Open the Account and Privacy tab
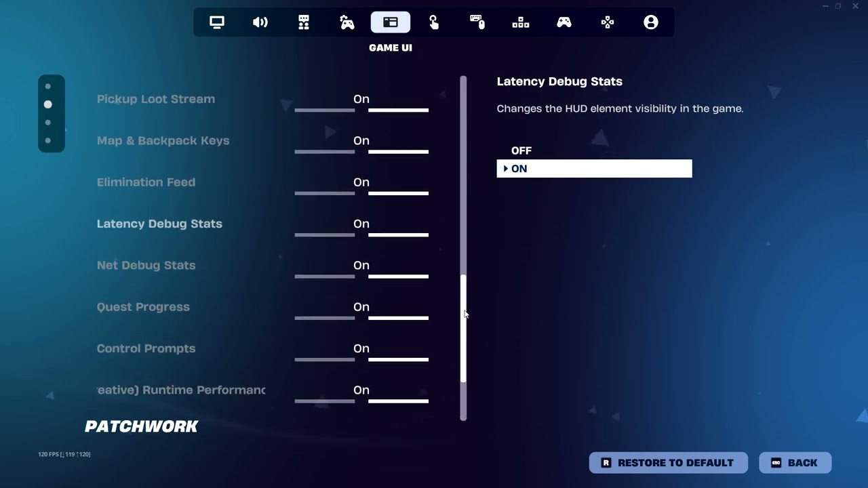This screenshot has height=488, width=868. click(651, 22)
